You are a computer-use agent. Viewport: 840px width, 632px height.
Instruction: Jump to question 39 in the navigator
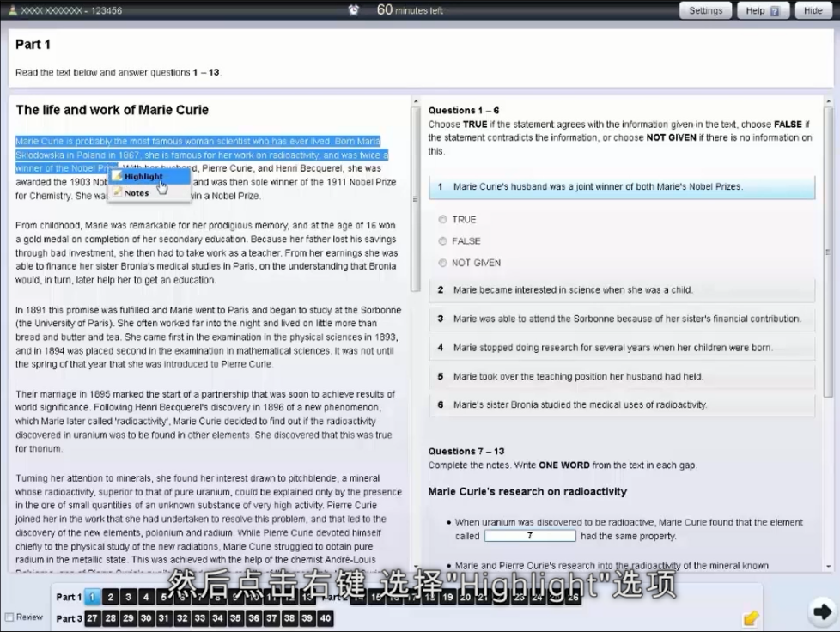[307, 618]
